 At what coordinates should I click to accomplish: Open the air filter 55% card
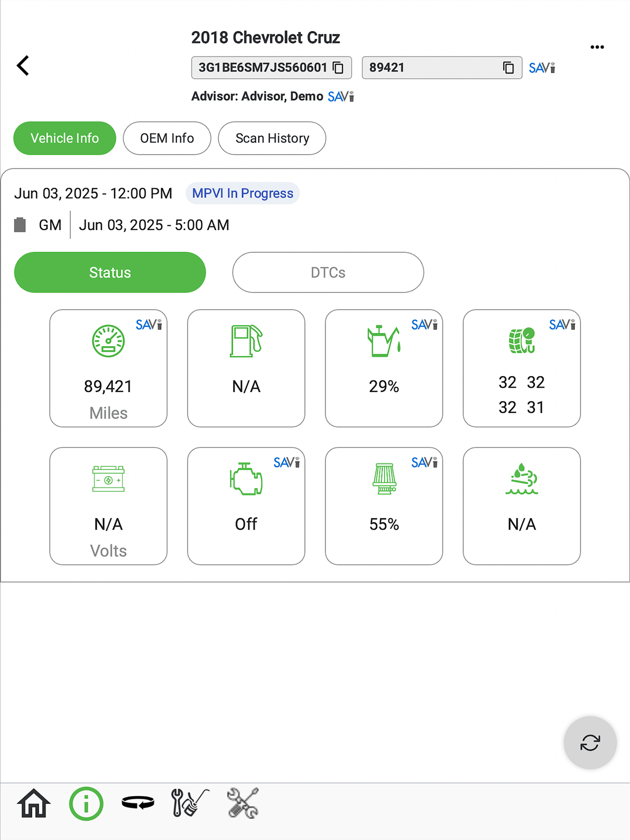click(x=384, y=506)
